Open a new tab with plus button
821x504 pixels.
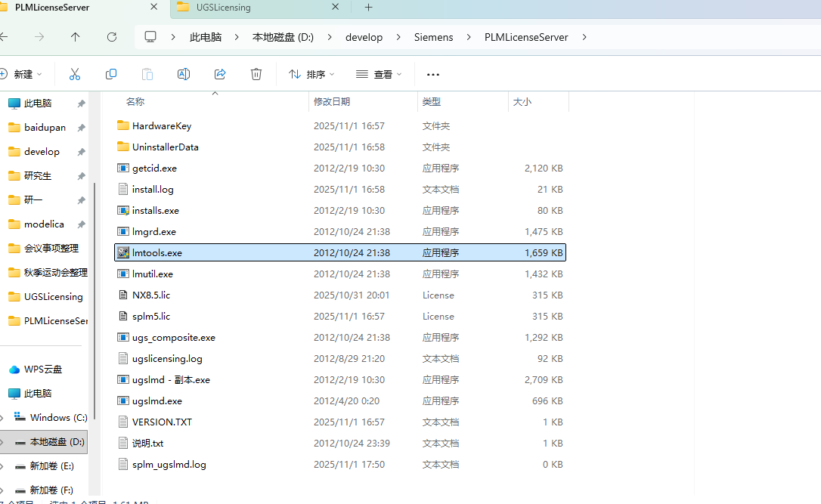point(369,8)
